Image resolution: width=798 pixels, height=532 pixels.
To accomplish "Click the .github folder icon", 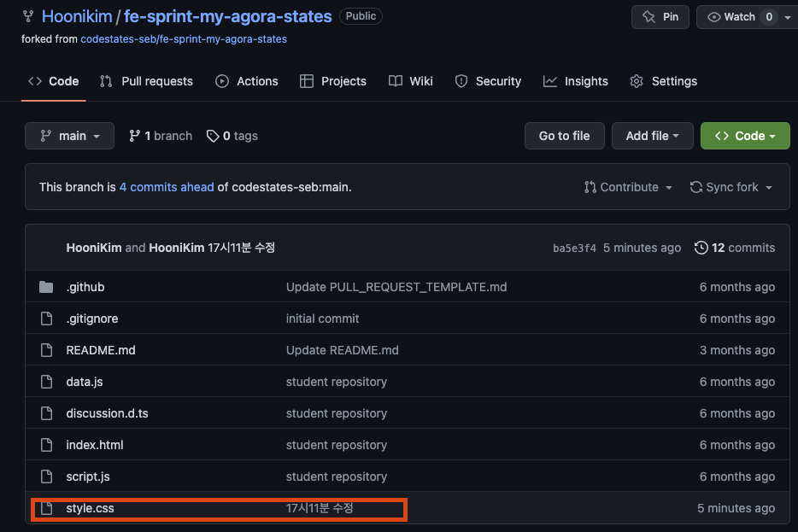I will (x=46, y=287).
